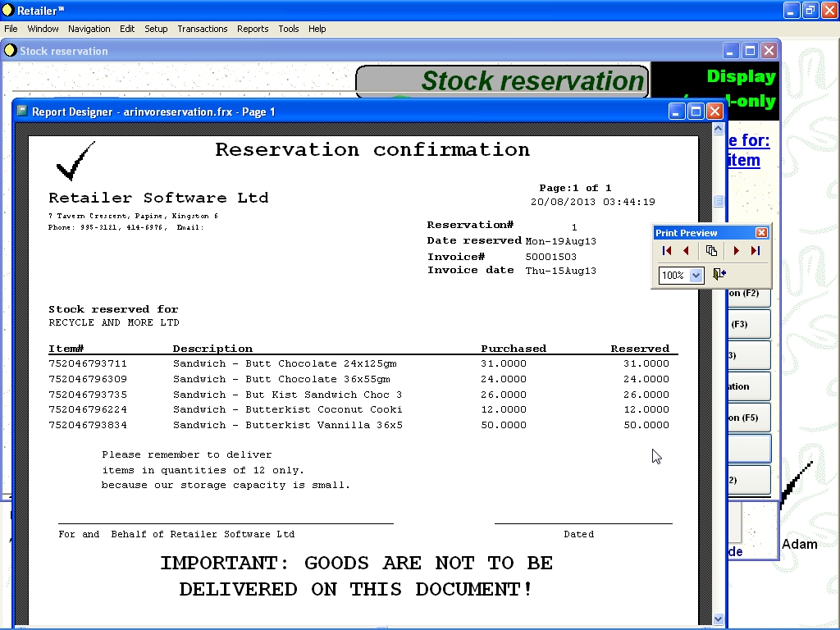Navigate to the first page in Print Preview
Screen dimensions: 840x630
click(667, 250)
